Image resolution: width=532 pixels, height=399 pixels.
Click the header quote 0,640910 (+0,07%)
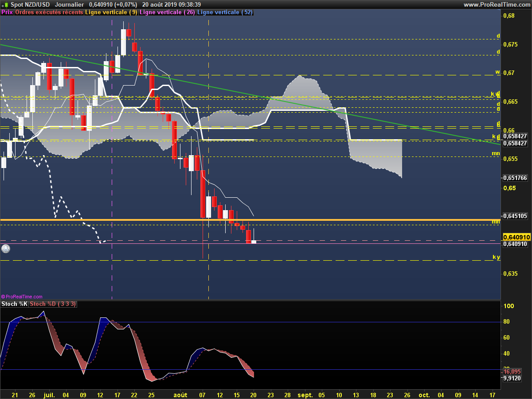113,4
